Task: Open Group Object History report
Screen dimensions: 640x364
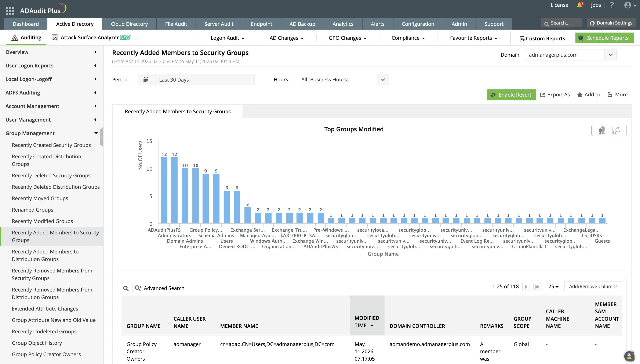Action: tap(37, 343)
